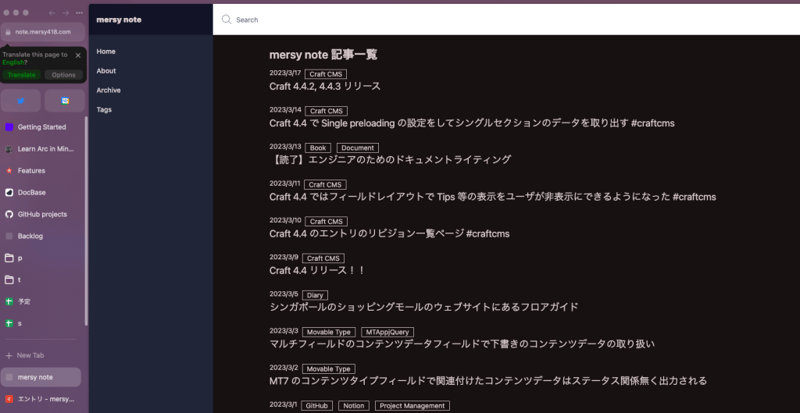800x413 pixels.
Task: Click the Features star icon
Action: 9,171
